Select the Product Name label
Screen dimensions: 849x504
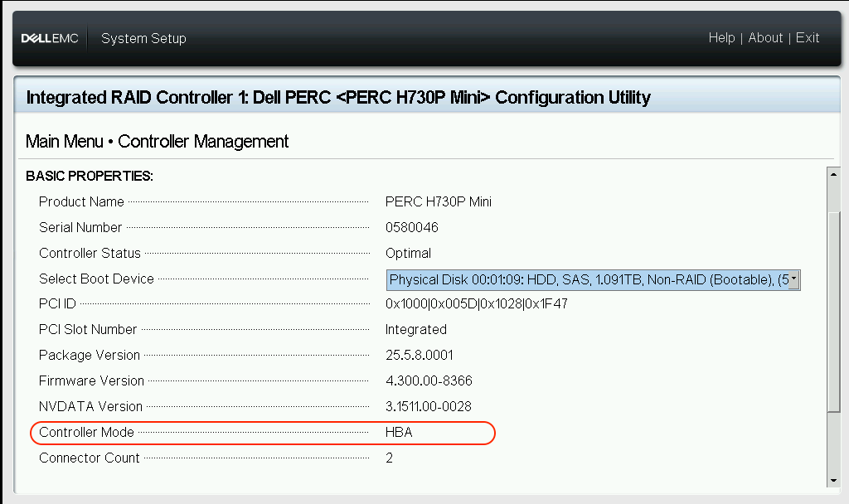(81, 202)
